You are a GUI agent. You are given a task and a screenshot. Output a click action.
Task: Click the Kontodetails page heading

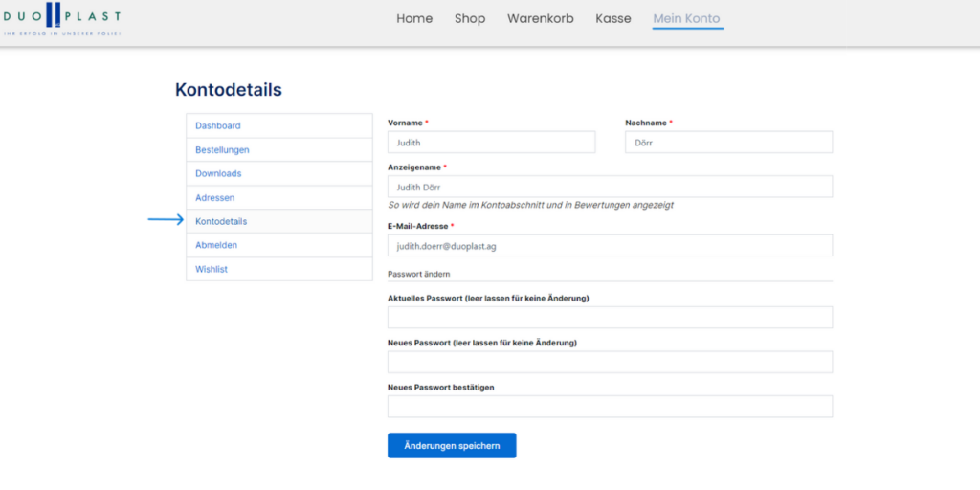tap(228, 89)
